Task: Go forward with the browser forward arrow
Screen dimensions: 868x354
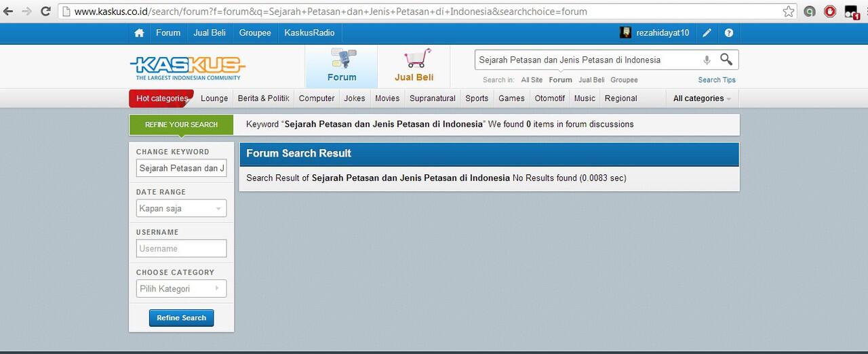Action: coord(26,12)
